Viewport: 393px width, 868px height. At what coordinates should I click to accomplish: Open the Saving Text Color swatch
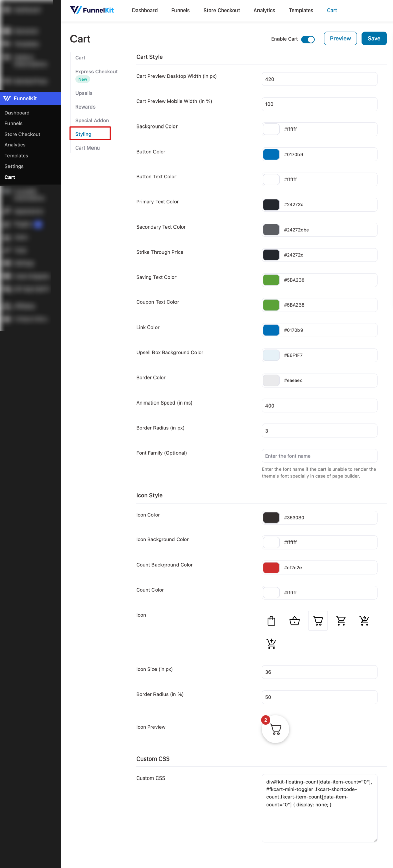pyautogui.click(x=271, y=280)
